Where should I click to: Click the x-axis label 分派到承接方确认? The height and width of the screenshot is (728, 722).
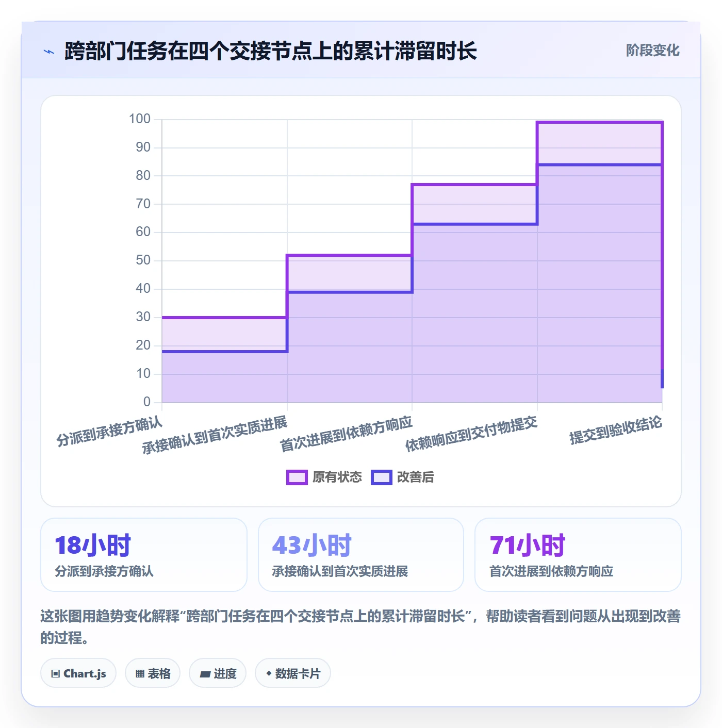(110, 431)
